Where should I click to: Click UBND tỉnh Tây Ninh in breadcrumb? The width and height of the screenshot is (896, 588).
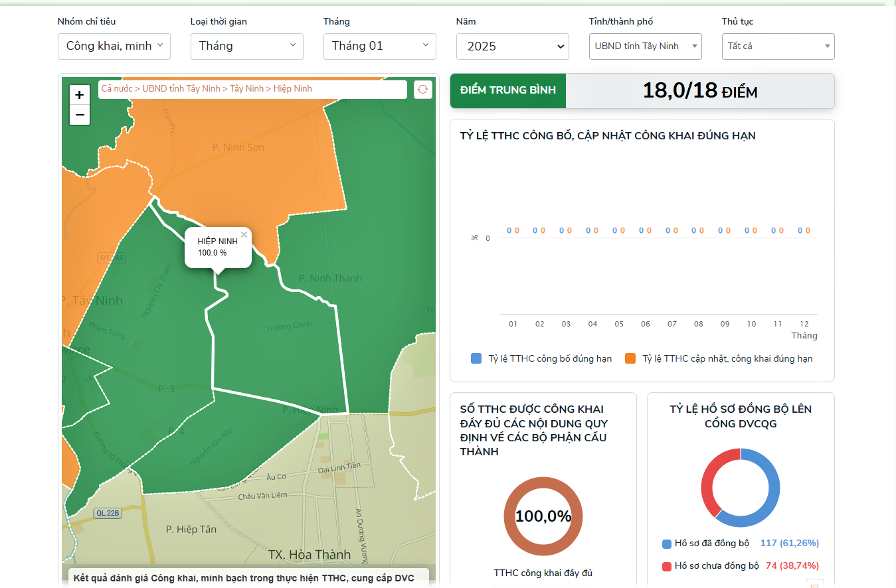click(181, 89)
